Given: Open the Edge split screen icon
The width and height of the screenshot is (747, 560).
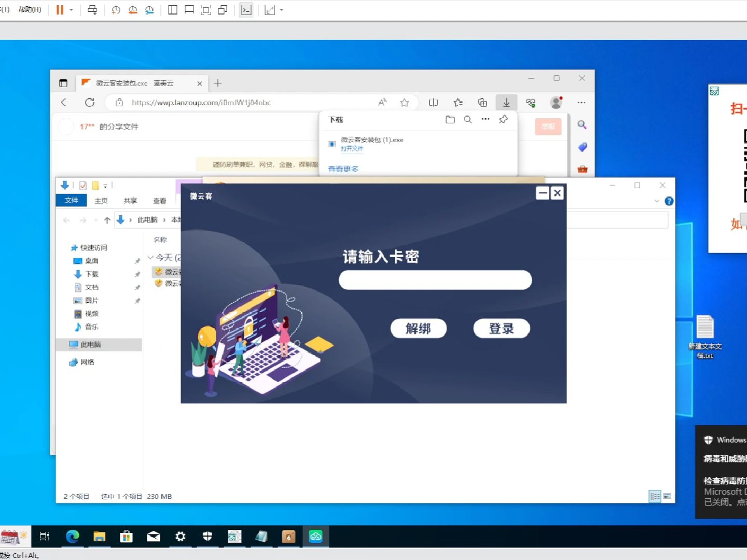Looking at the screenshot, I should click(433, 103).
